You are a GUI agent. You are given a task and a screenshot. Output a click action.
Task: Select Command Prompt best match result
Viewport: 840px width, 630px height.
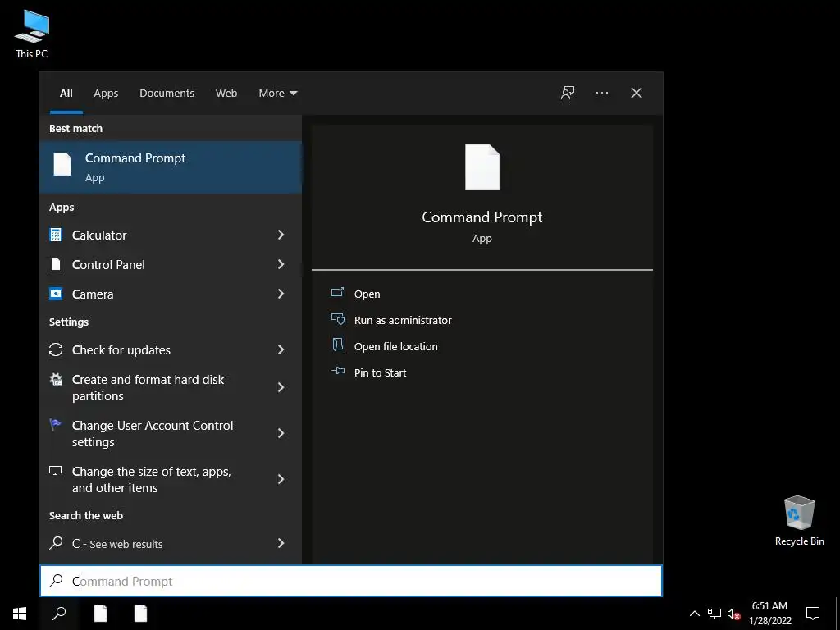click(x=171, y=167)
